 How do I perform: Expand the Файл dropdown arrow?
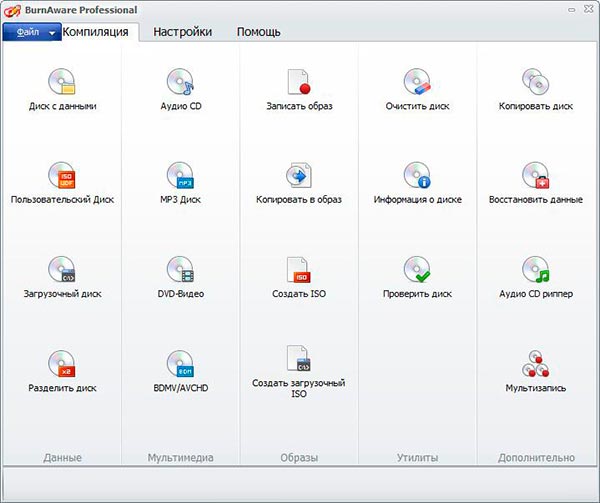tap(52, 33)
